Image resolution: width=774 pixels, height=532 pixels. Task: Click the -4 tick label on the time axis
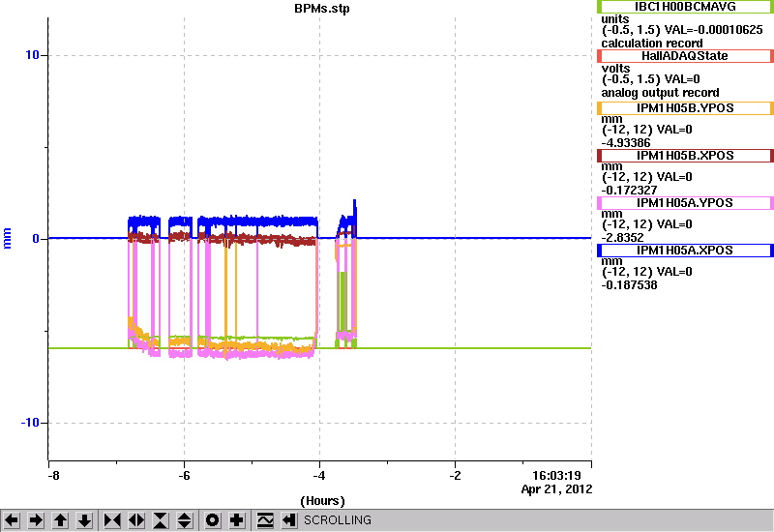click(x=319, y=476)
